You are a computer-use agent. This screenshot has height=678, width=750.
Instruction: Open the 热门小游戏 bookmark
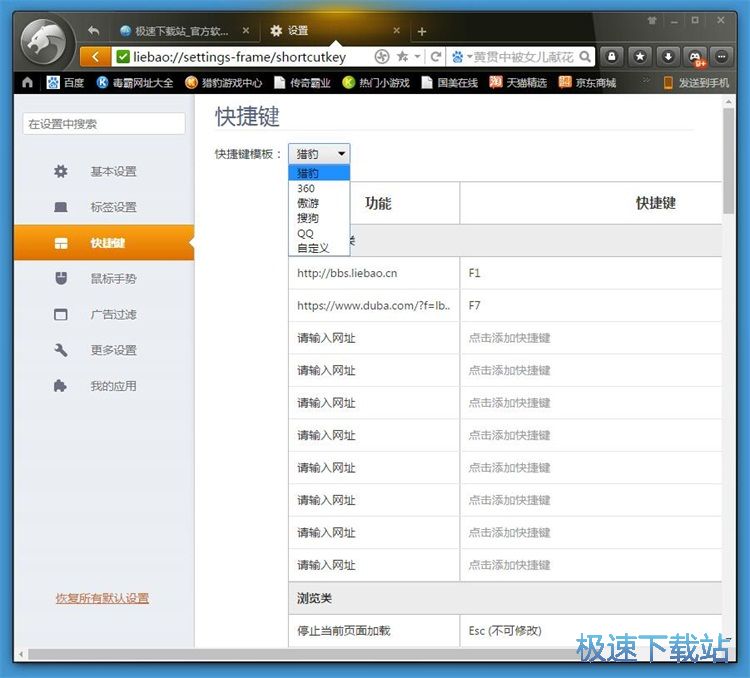pyautogui.click(x=376, y=83)
